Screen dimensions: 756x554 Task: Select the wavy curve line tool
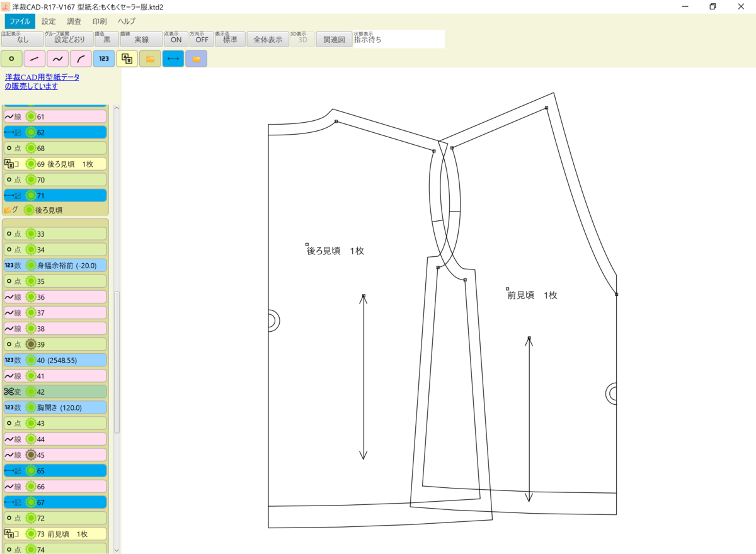point(57,59)
